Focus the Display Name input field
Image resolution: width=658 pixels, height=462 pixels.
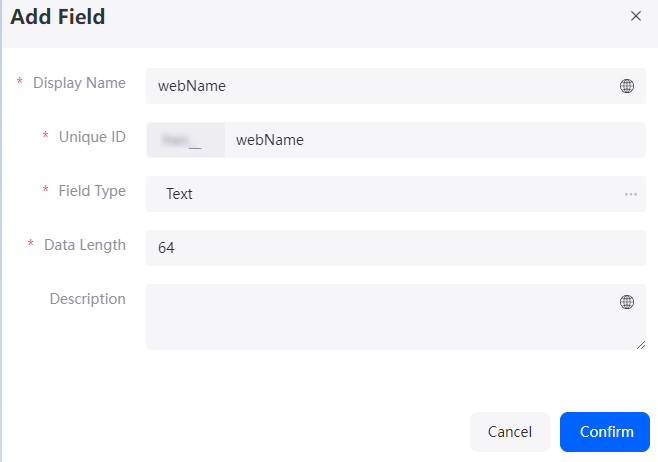pyautogui.click(x=396, y=86)
